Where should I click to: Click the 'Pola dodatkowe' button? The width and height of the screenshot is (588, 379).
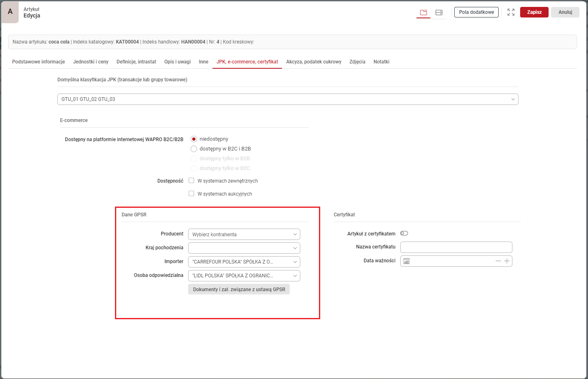476,12
